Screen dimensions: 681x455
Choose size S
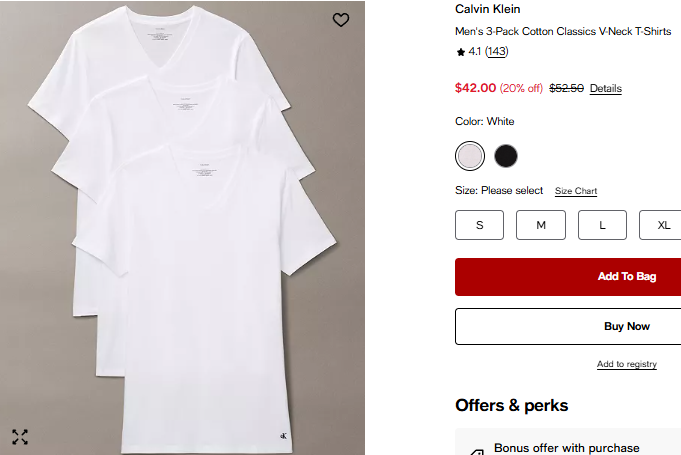(x=480, y=225)
